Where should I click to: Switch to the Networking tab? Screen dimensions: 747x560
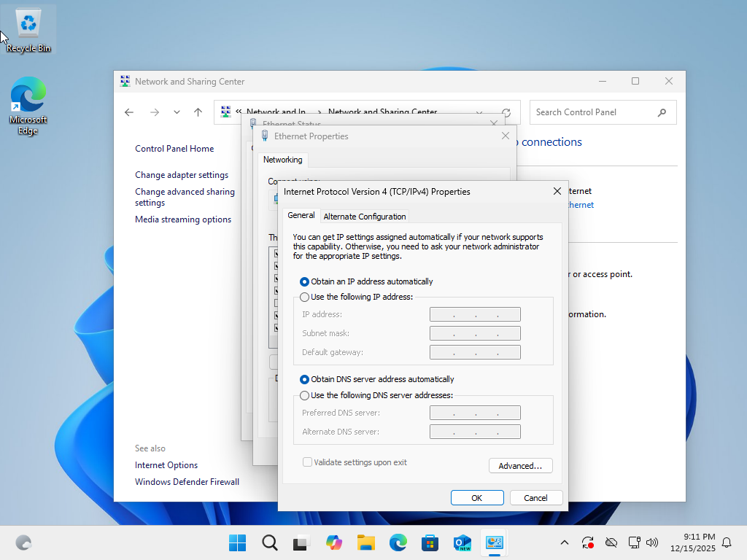pos(283,160)
